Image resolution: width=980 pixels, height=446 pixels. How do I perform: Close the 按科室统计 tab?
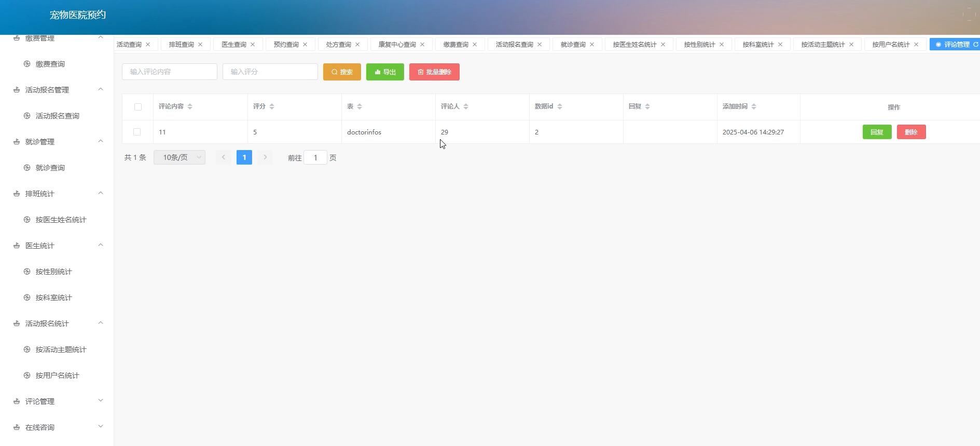tap(780, 45)
